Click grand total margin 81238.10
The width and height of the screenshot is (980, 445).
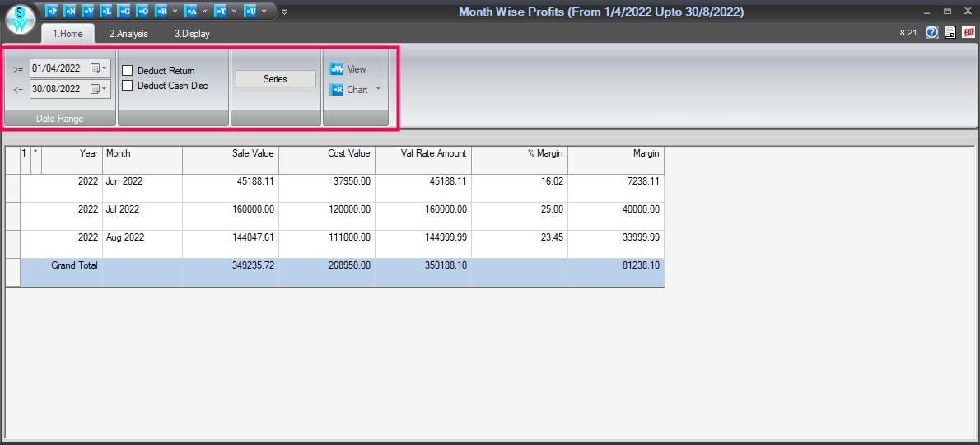click(x=616, y=273)
